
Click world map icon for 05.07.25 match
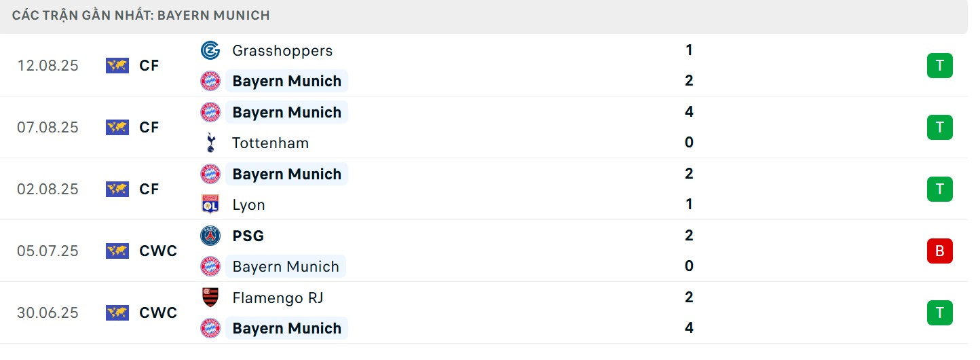point(117,251)
